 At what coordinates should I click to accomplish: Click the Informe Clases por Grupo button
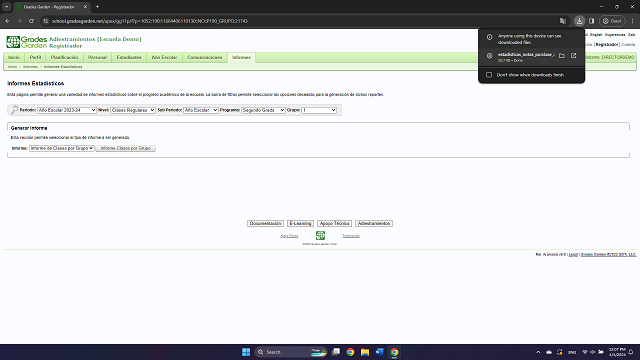pos(126,148)
